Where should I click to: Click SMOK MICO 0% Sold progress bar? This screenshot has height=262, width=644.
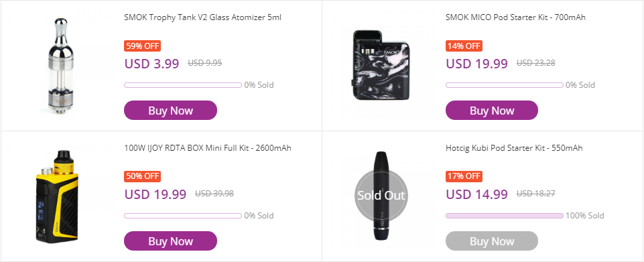pos(505,85)
